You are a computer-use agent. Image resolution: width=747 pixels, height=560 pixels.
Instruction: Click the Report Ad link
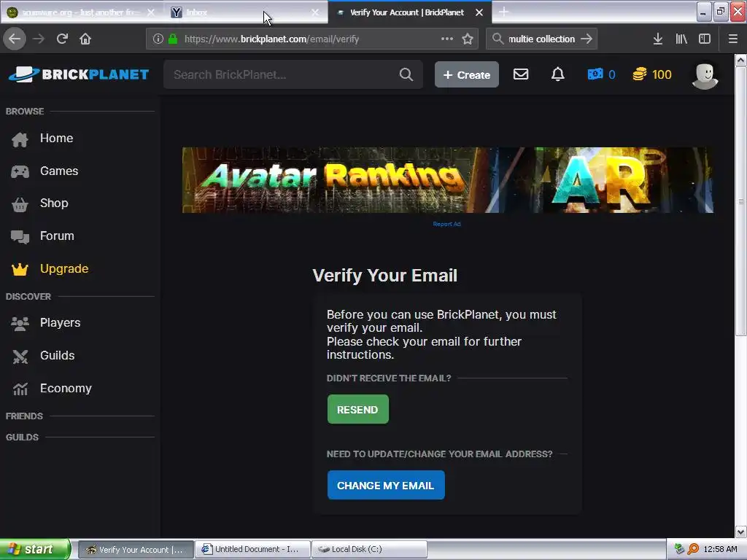click(447, 225)
